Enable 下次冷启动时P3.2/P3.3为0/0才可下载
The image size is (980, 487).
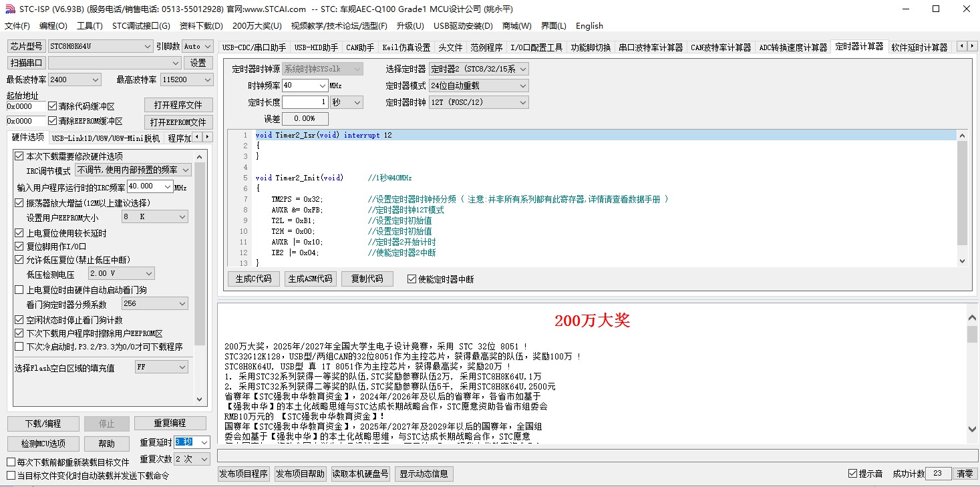click(x=19, y=347)
